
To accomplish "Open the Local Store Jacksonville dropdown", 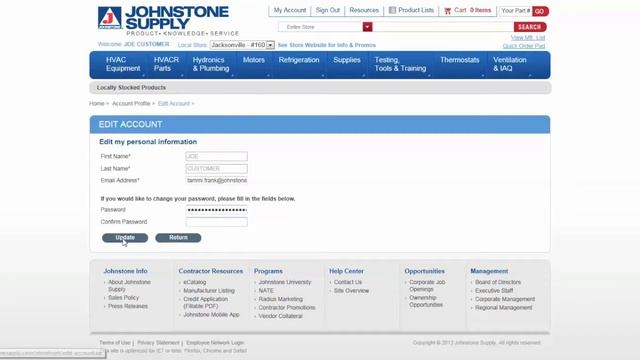I will 242,45.
